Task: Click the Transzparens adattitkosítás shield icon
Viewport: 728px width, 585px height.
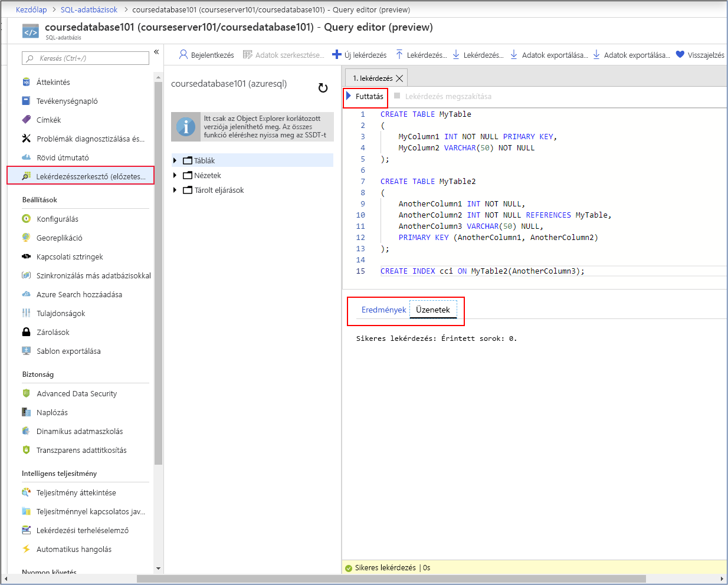Action: (x=26, y=450)
